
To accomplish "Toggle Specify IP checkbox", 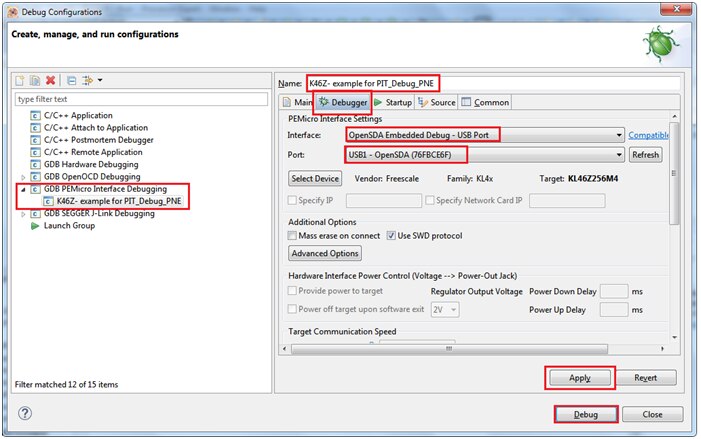I will (x=292, y=200).
